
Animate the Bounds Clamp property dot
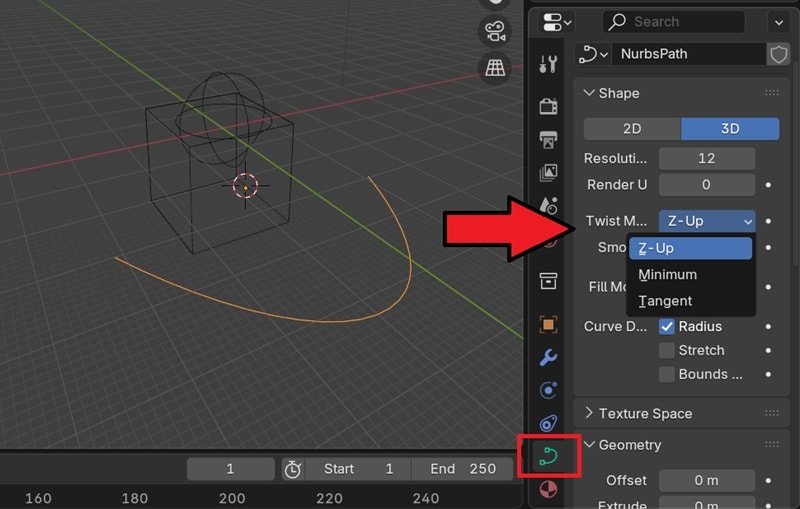pos(768,374)
